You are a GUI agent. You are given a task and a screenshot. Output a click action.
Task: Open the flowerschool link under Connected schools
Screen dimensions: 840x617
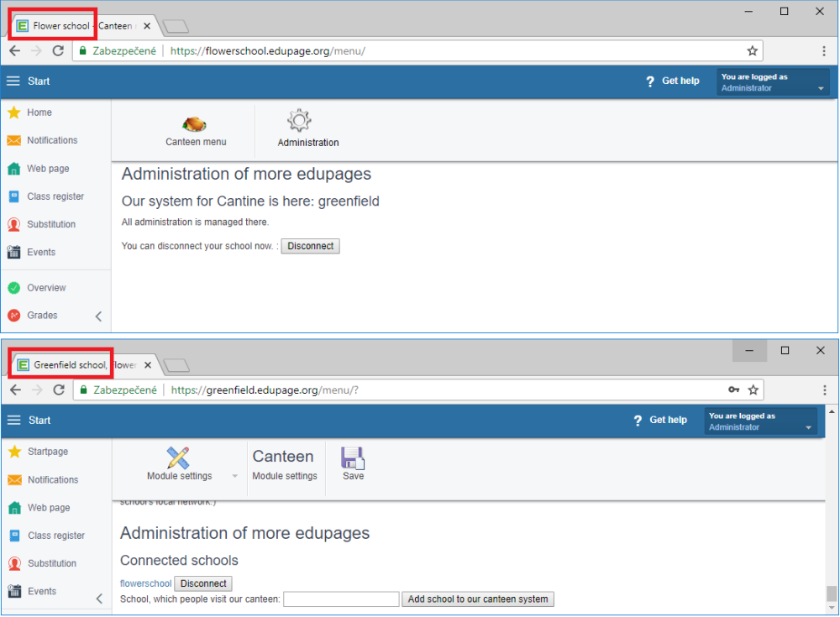[145, 583]
